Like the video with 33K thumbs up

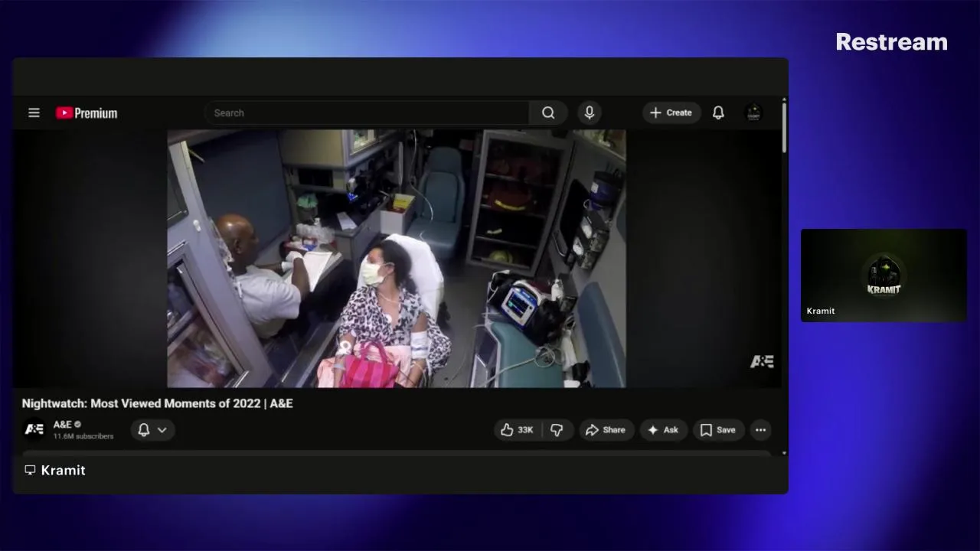517,430
